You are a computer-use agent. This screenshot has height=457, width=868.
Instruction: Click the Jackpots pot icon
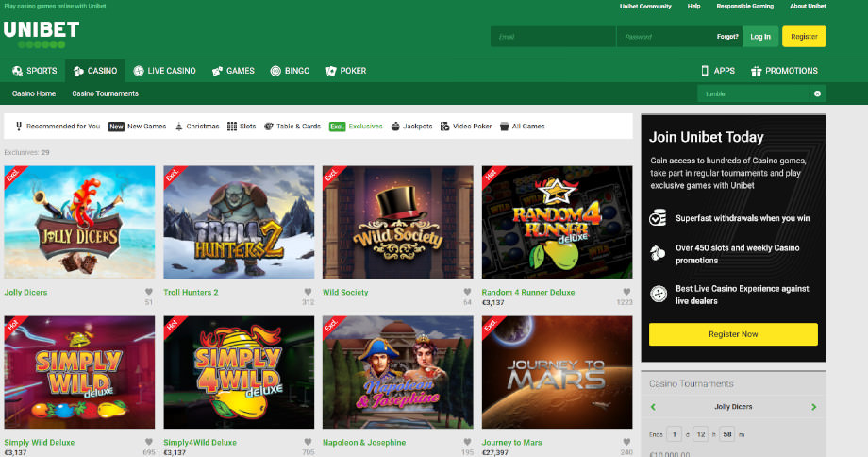(395, 127)
